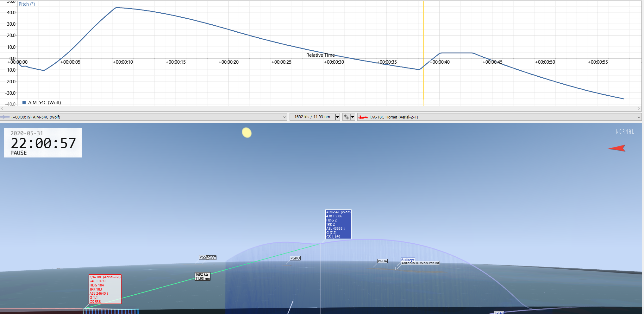Click the chart scrollbar left arrow

(2, 109)
